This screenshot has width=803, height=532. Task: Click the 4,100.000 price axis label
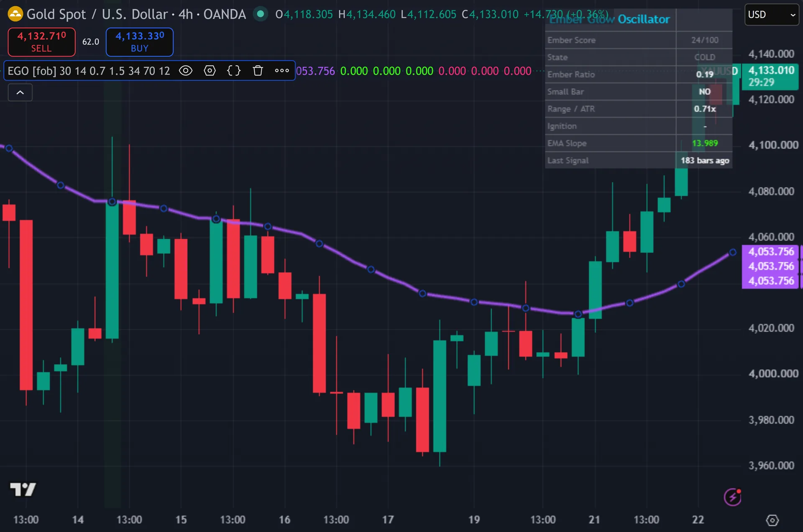point(773,145)
